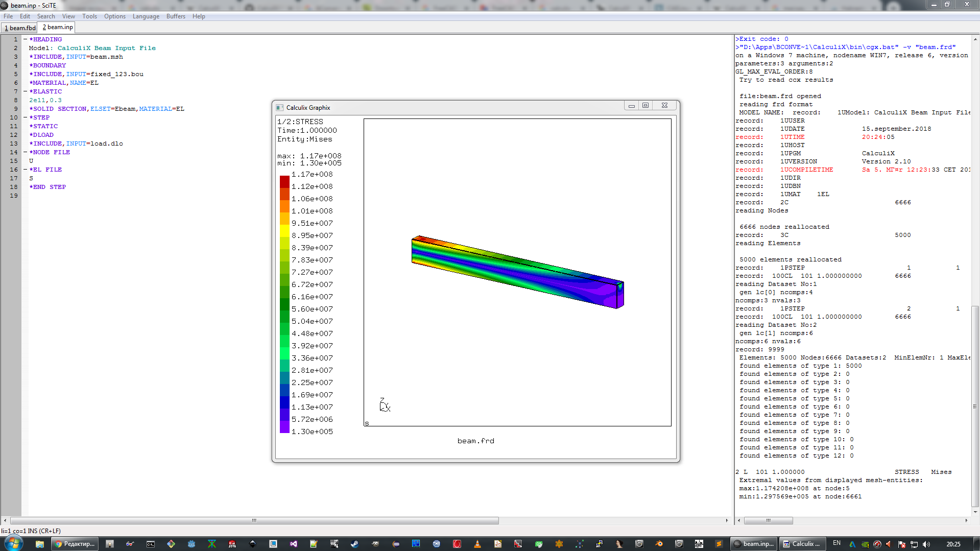The width and height of the screenshot is (980, 551).
Task: Open the Command Prompt taskbar icon
Action: (x=150, y=544)
